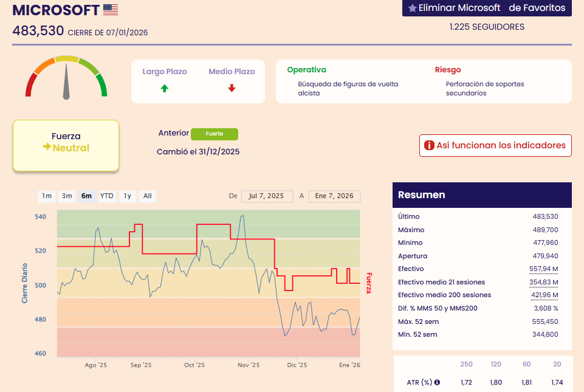
Task: Click the star icon in the favorites button
Action: (412, 8)
